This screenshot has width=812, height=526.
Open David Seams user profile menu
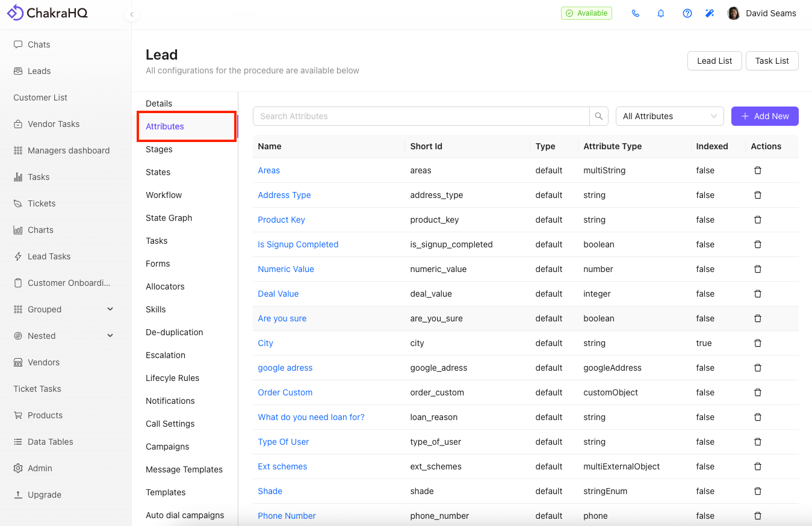tap(762, 13)
